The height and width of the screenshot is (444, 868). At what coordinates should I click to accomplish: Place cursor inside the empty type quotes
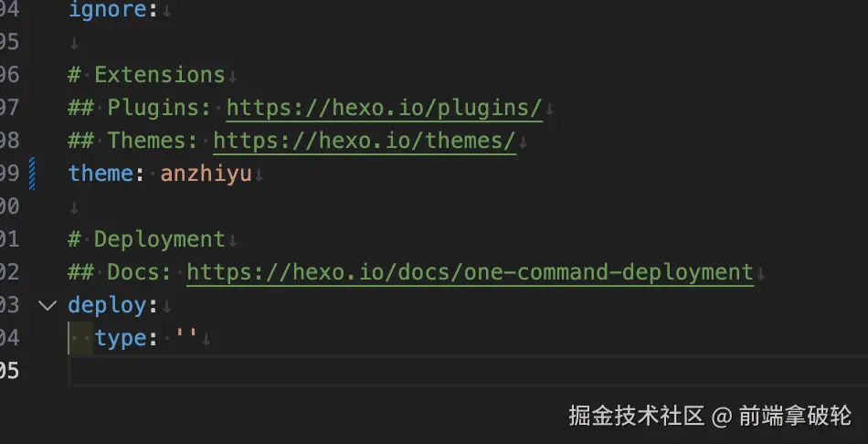(186, 338)
